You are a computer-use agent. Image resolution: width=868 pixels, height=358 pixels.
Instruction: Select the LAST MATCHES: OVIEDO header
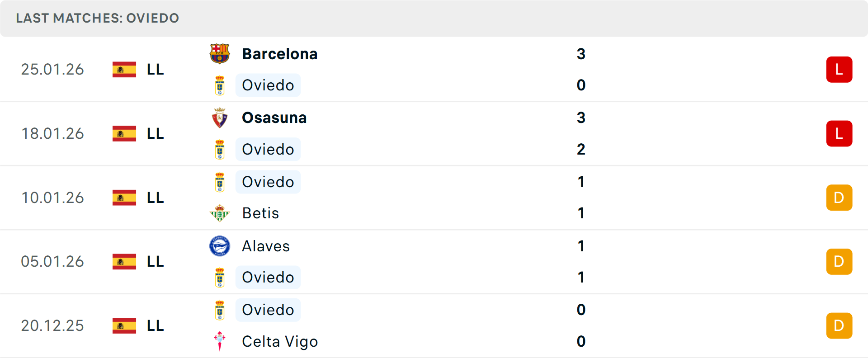98,18
